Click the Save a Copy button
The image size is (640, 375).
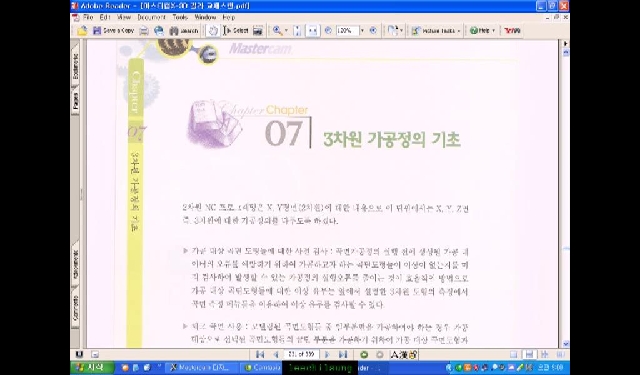tap(113, 31)
